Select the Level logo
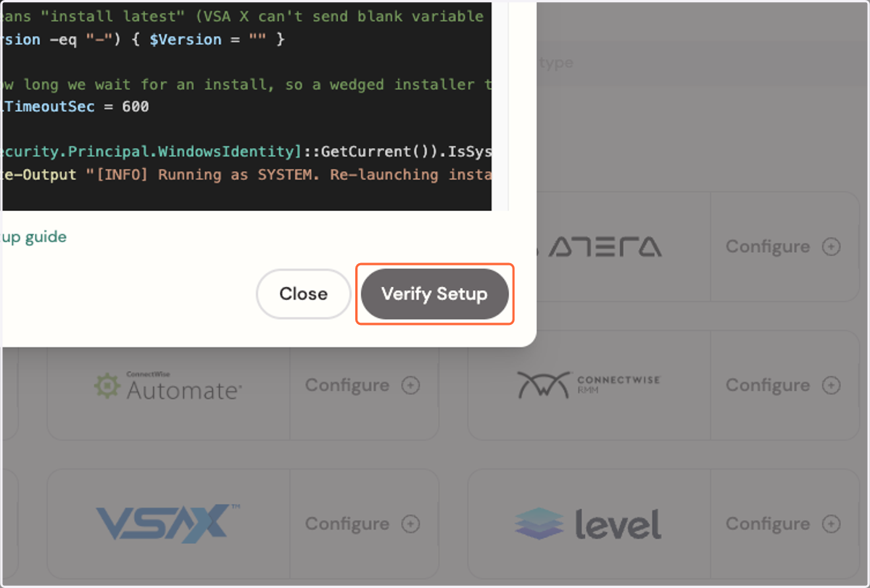 click(588, 524)
